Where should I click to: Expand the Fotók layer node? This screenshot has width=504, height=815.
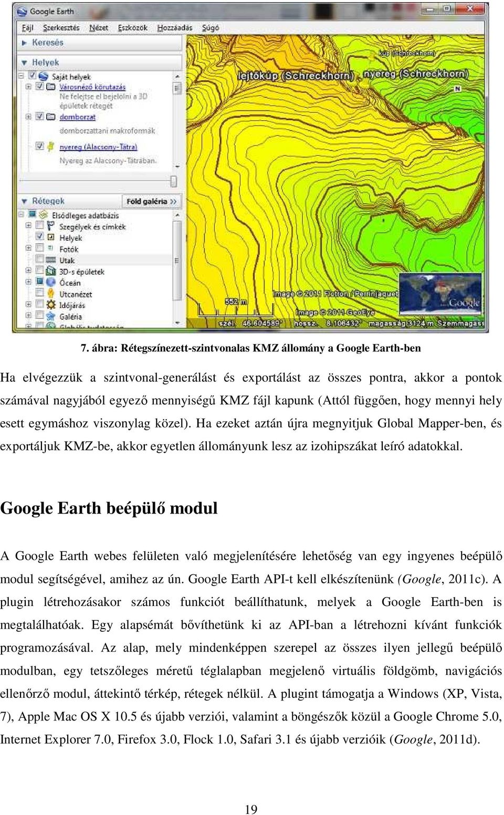tap(28, 248)
